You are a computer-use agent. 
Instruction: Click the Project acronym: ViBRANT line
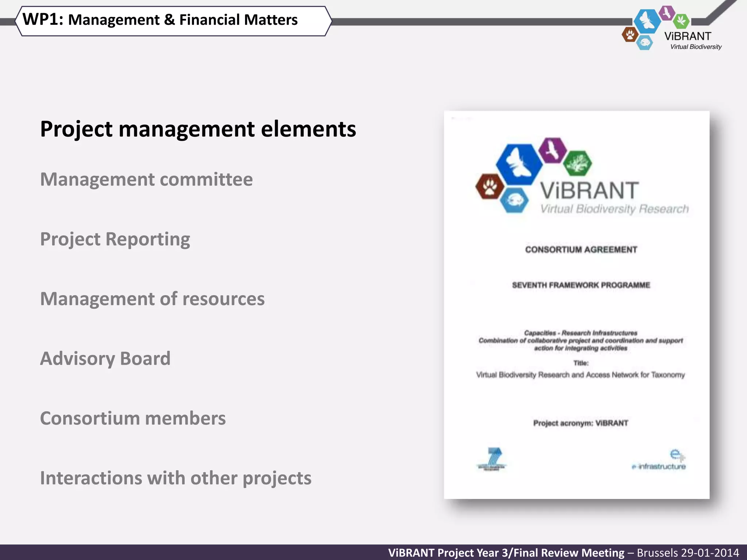click(581, 423)
